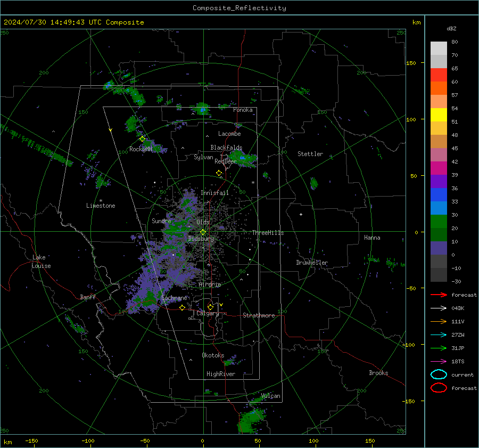479x448 pixels.
Task: Click the light gray 70-80 dBZ swatch
Action: point(439,48)
